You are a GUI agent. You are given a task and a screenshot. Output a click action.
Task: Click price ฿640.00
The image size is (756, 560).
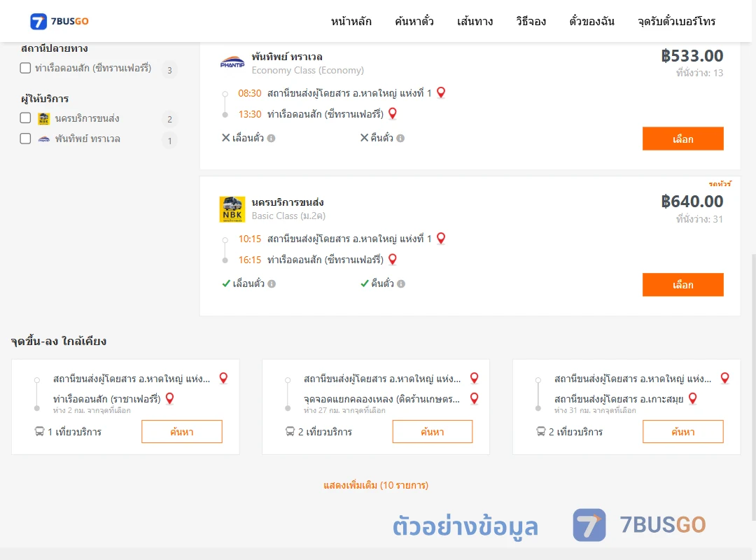point(692,202)
